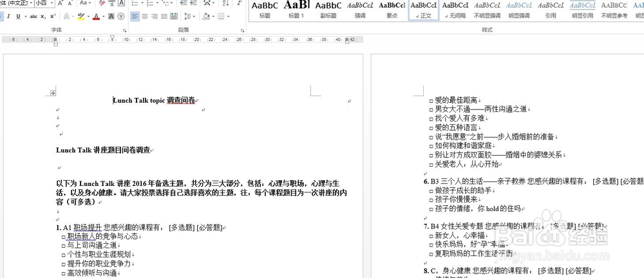Apply text effects outlined A icon
Image resolution: width=644 pixels, height=278 pixels.
coord(66,17)
